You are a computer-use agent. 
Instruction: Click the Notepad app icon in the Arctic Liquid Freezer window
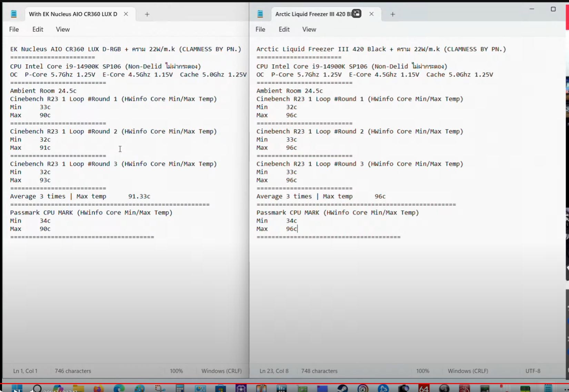260,14
